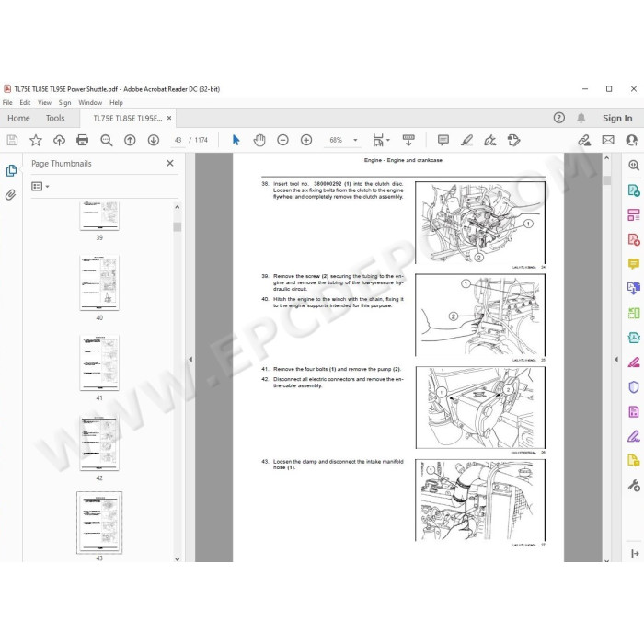Select the page 42 thumbnail
The image size is (644, 644).
tap(99, 443)
